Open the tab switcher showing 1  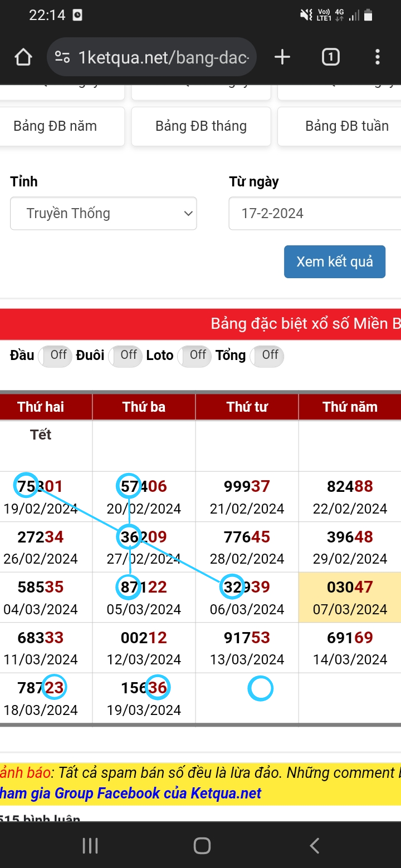[x=331, y=57]
